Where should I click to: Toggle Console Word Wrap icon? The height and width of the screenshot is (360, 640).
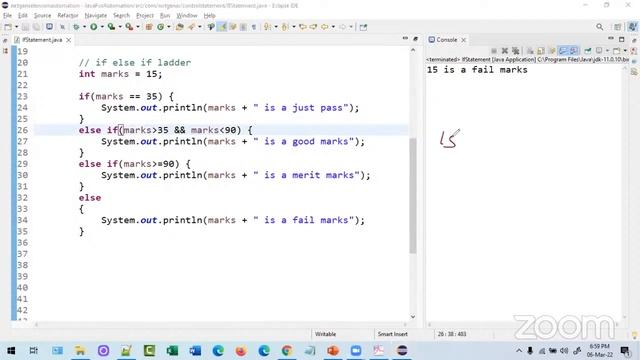552,51
